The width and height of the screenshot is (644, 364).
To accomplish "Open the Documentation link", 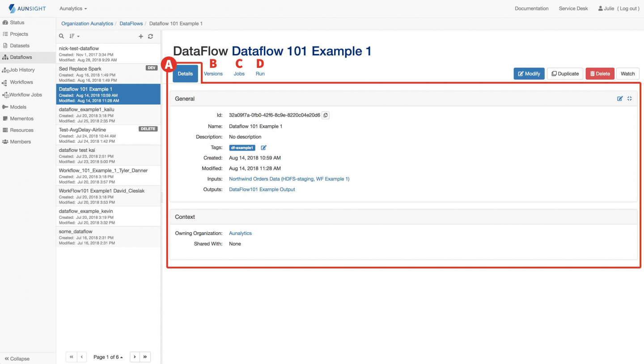I will (531, 8).
